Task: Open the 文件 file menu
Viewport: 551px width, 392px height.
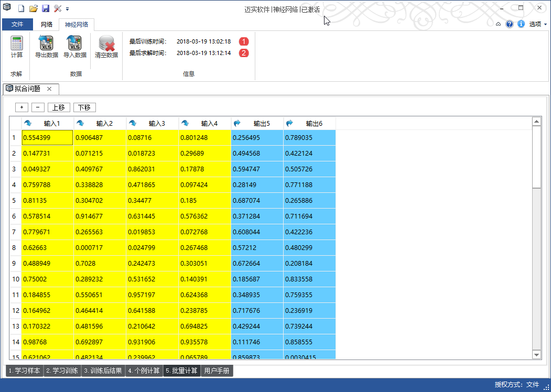Action: pyautogui.click(x=17, y=24)
